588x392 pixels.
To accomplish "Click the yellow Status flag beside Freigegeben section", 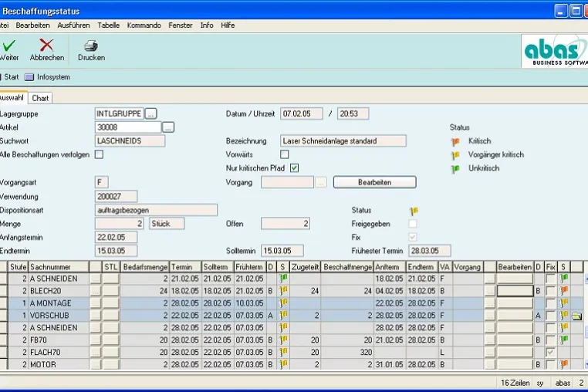I will pyautogui.click(x=414, y=211).
